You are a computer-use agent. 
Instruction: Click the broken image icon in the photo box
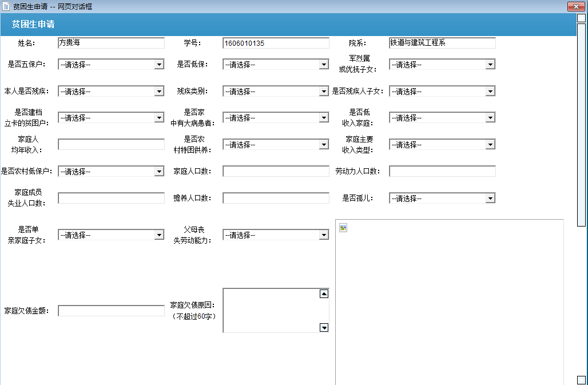click(343, 228)
